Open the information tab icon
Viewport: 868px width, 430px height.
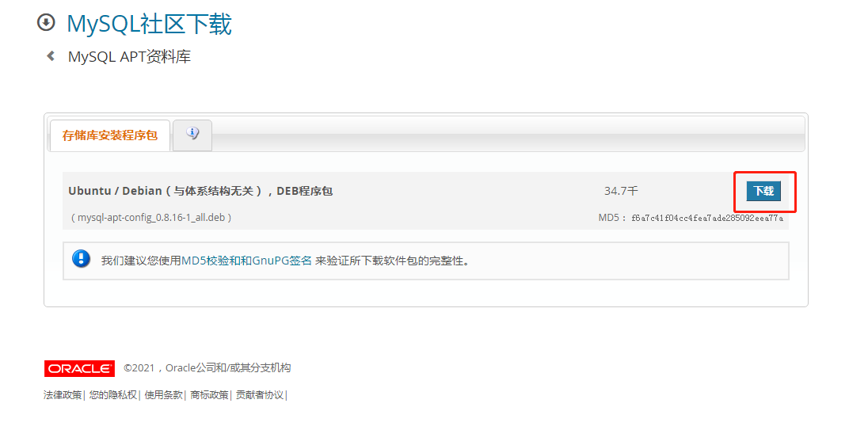(x=192, y=133)
